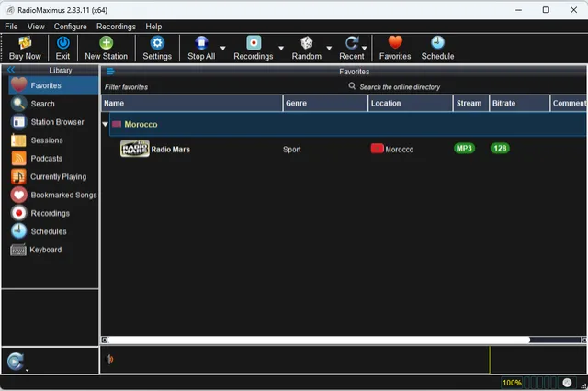Sort by the Comment column header
588x391 pixels.
click(x=569, y=104)
